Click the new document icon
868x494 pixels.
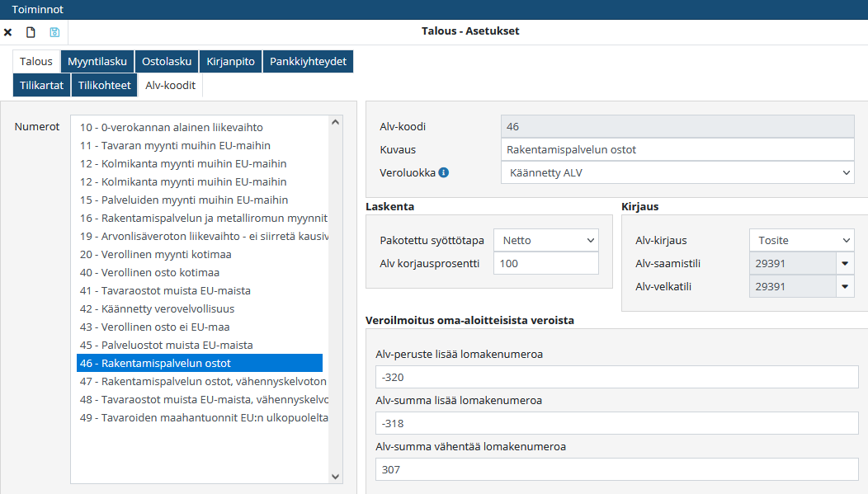point(31,32)
